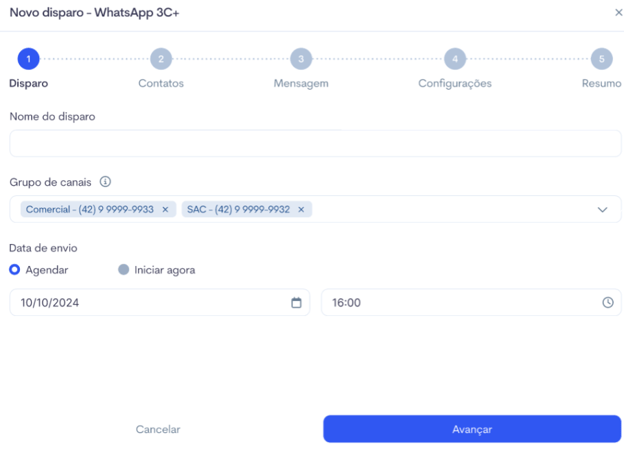Show info icon beside Grupo de canais
The height and width of the screenshot is (453, 624).
105,182
